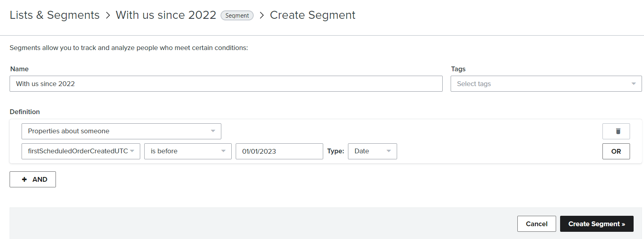Click chevron arrow before Create Segment
Image resolution: width=644 pixels, height=239 pixels.
coord(262,15)
